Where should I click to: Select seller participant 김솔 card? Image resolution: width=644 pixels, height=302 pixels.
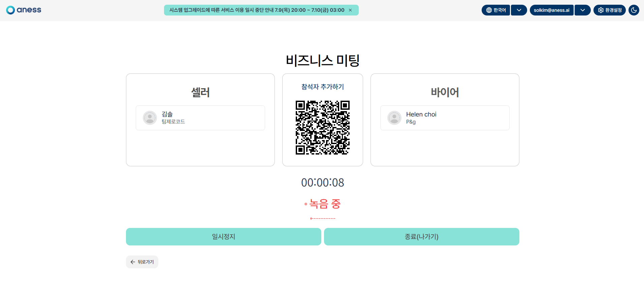tap(200, 118)
